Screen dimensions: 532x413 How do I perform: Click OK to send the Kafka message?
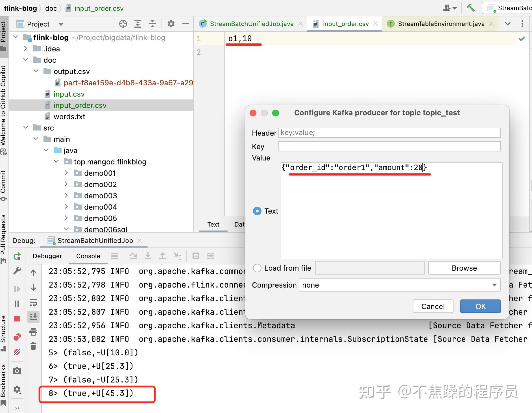point(480,306)
